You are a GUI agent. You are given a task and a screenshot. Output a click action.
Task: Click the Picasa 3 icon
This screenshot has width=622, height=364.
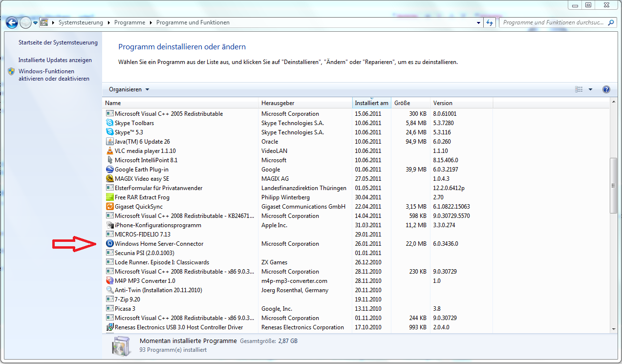click(x=110, y=309)
